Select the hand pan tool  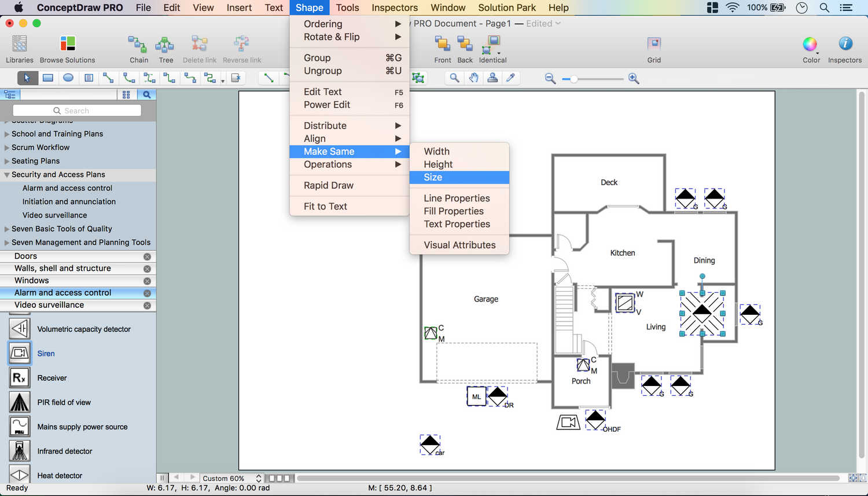(473, 78)
